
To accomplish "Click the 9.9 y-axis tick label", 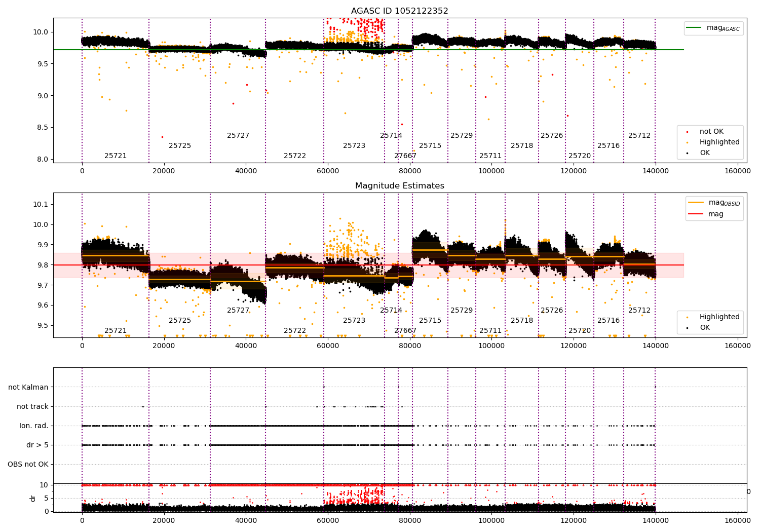I will tap(43, 245).
